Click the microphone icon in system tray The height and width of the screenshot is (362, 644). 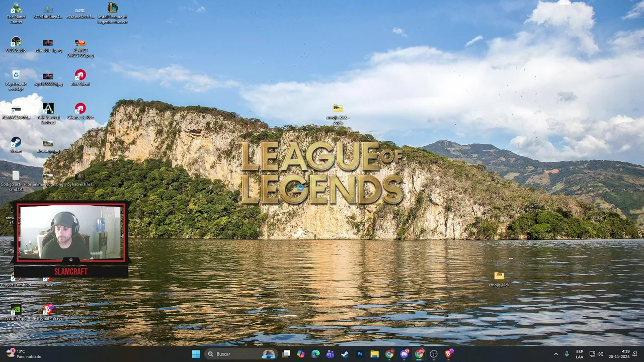coord(567,354)
